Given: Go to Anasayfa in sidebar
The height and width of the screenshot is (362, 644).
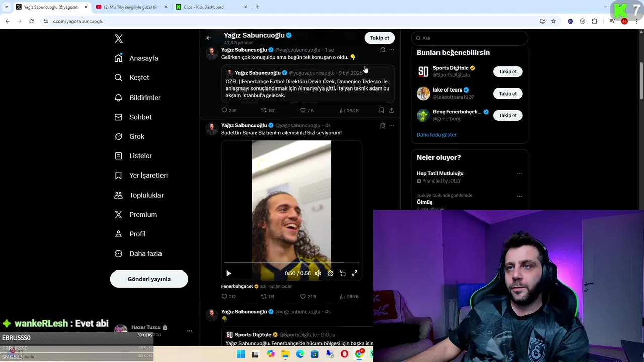Looking at the screenshot, I should point(136,58).
